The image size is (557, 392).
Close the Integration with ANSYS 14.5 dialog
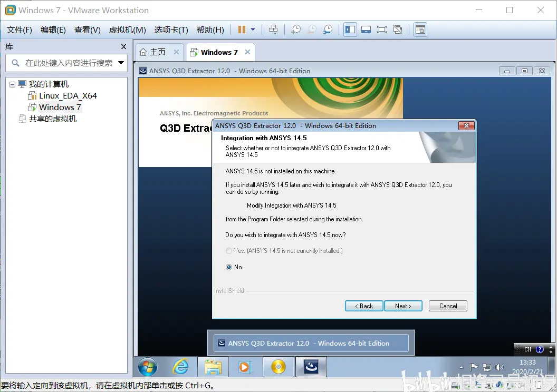(x=466, y=125)
